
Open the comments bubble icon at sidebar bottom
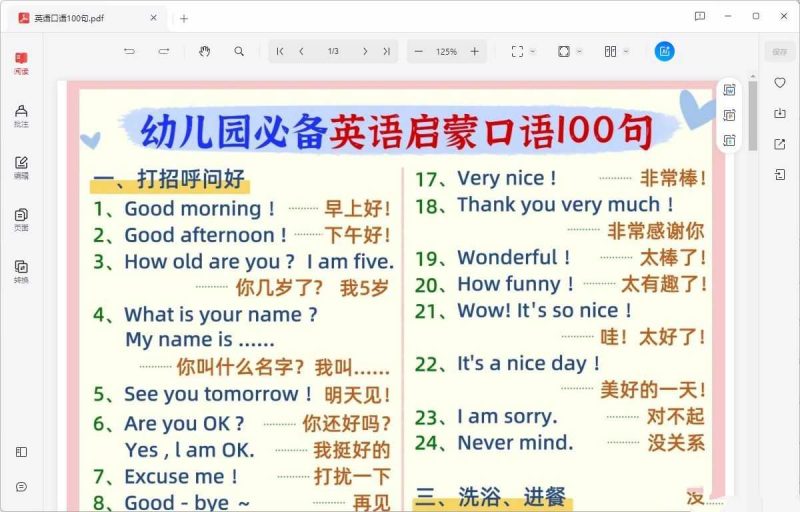click(x=21, y=487)
